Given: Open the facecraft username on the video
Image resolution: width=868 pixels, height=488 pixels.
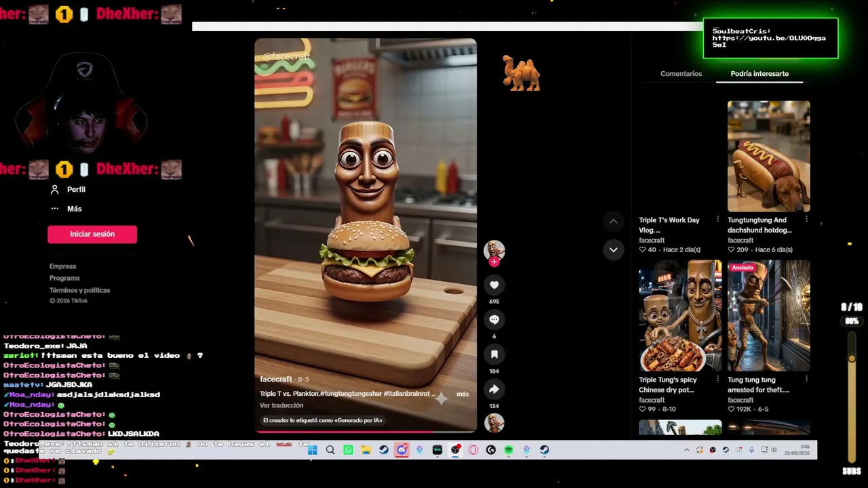Looking at the screenshot, I should coord(276,379).
